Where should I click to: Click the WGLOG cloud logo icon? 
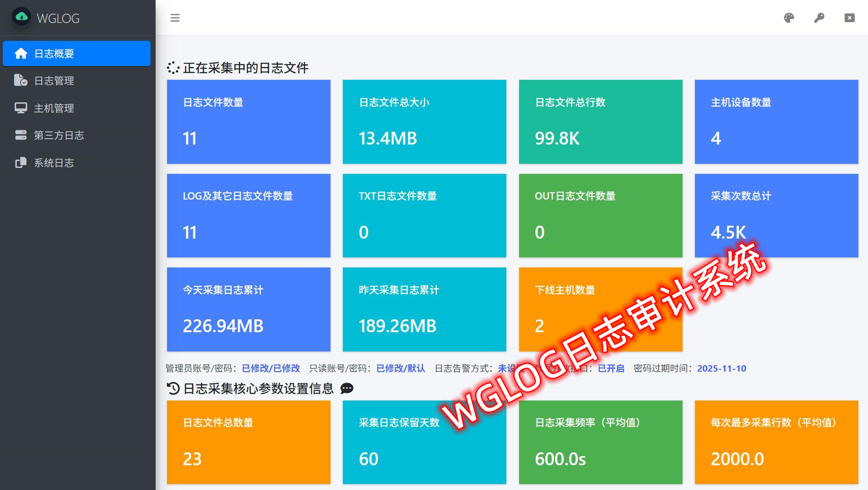click(21, 17)
